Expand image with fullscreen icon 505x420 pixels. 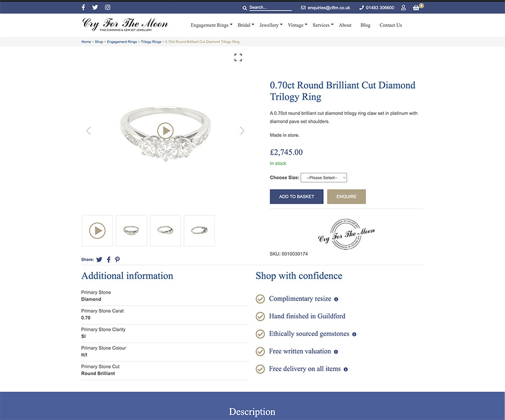tap(238, 58)
